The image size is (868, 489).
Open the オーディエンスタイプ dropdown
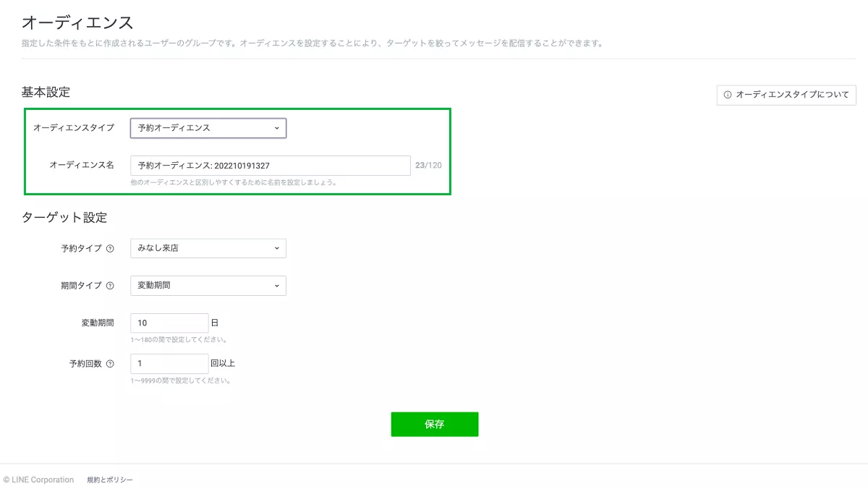point(208,128)
